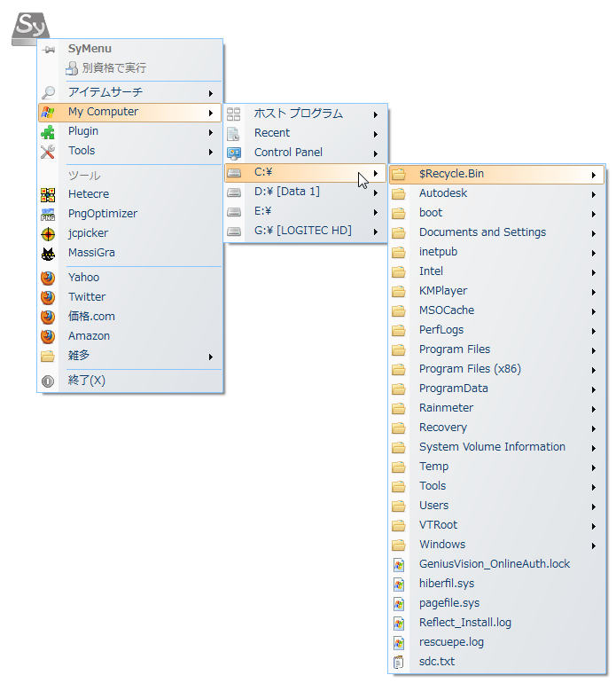Screen dimensions: 616x683
Task: Expand the E:¥ drive submenu arrow
Action: pyautogui.click(x=375, y=213)
